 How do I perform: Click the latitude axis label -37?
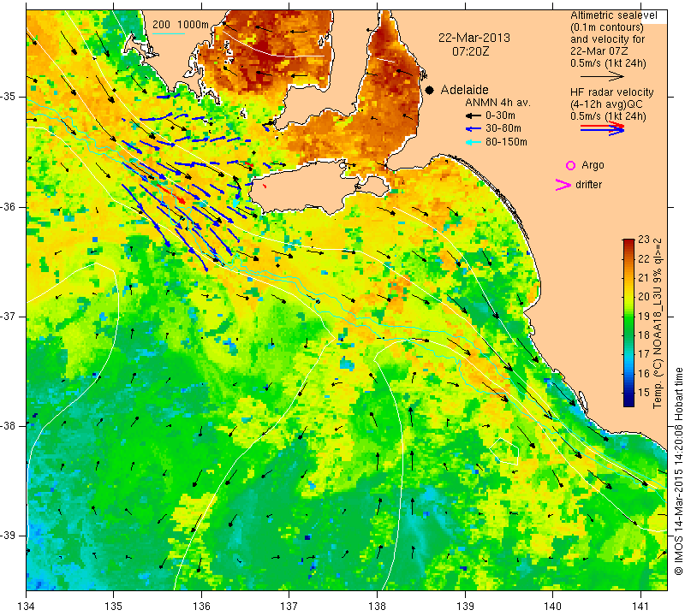(x=9, y=316)
